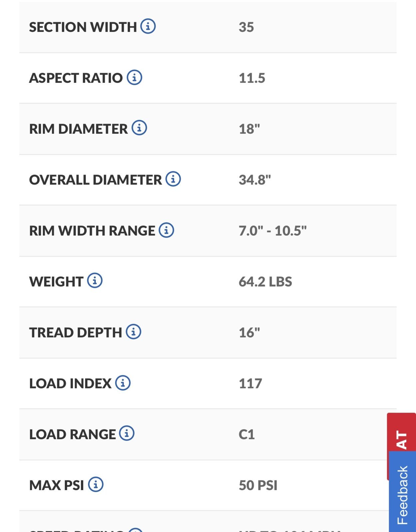416x532 pixels.
Task: Click the Load Range info icon
Action: click(127, 433)
